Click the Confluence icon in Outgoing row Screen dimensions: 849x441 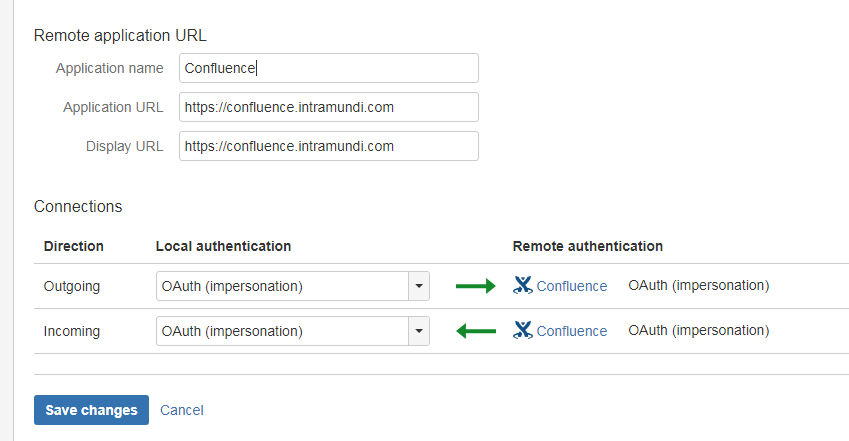click(x=523, y=285)
